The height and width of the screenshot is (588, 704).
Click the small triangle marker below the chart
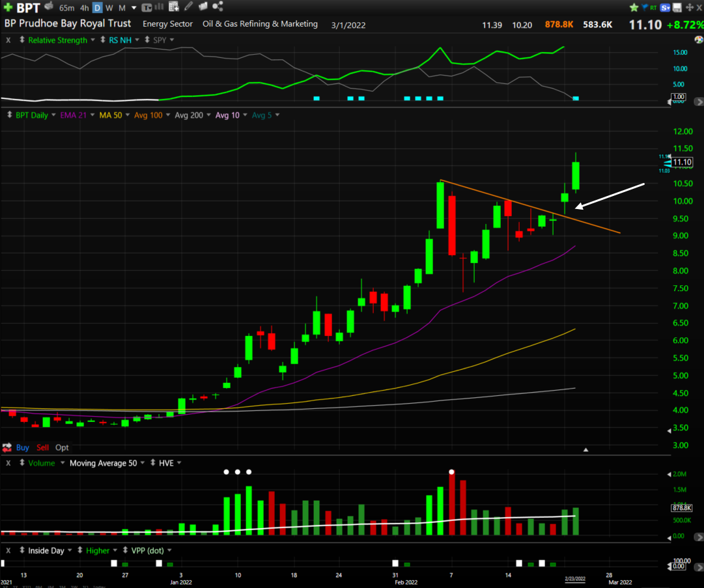[585, 450]
